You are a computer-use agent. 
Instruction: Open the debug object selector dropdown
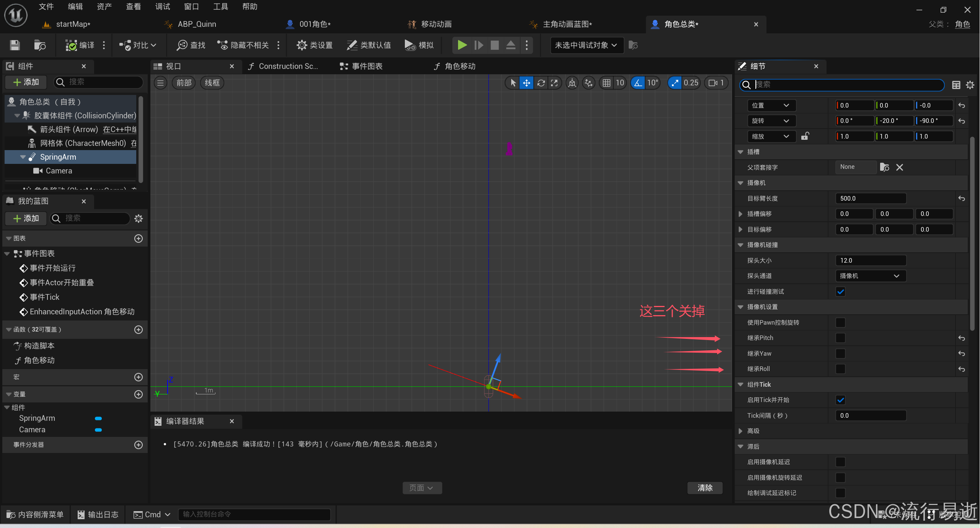(x=586, y=46)
